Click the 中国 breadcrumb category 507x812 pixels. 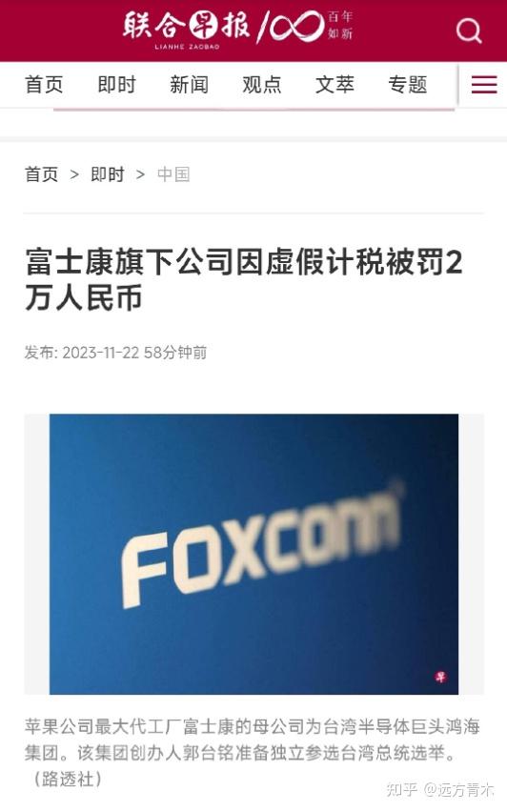tap(173, 174)
